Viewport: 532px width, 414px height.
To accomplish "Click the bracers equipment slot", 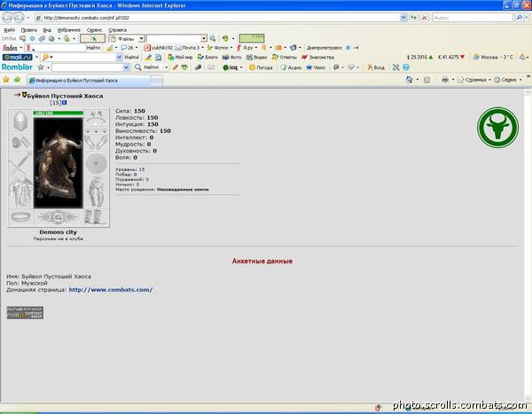I will click(20, 142).
